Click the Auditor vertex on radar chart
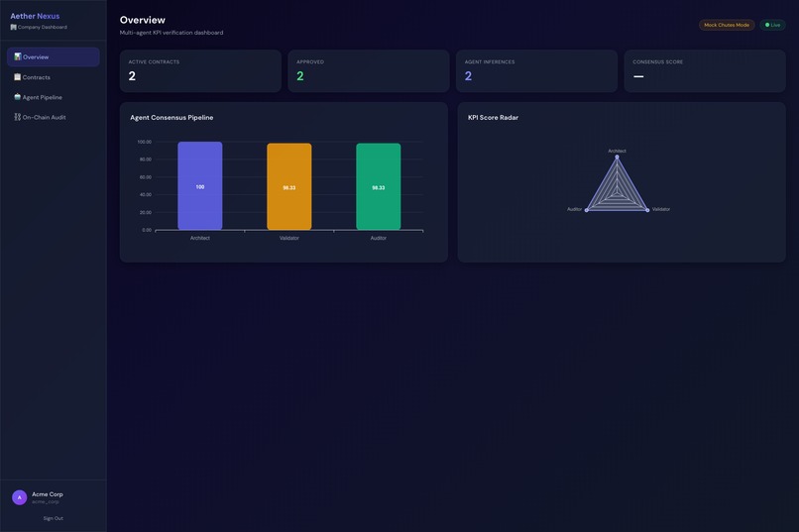Viewport: 799px width, 532px height. click(587, 210)
